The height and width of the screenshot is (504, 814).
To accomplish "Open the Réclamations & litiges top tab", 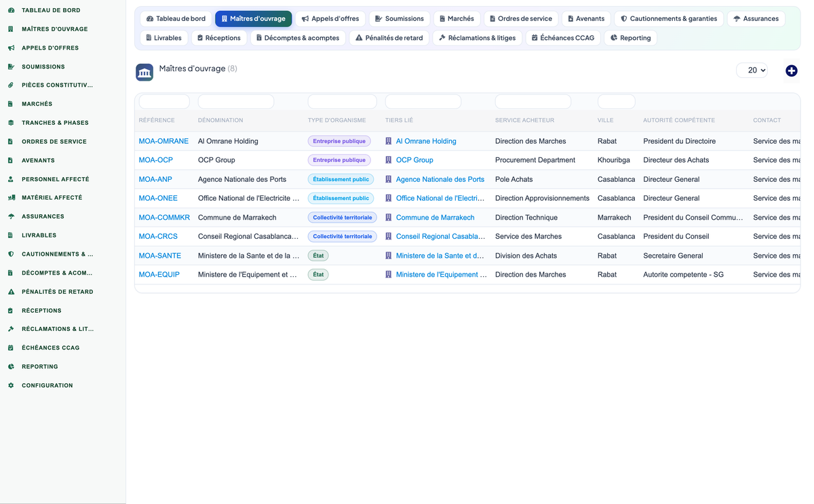I will (478, 38).
